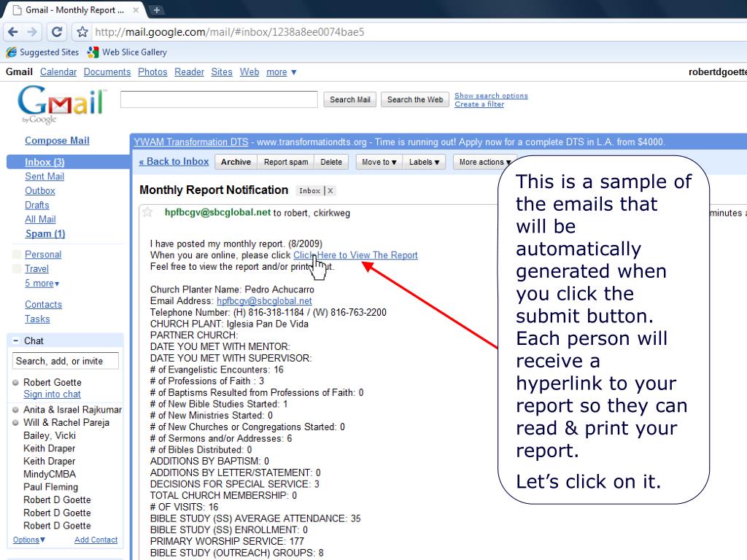Open the 'Move to' dropdown
The image size is (747, 560).
tap(379, 162)
